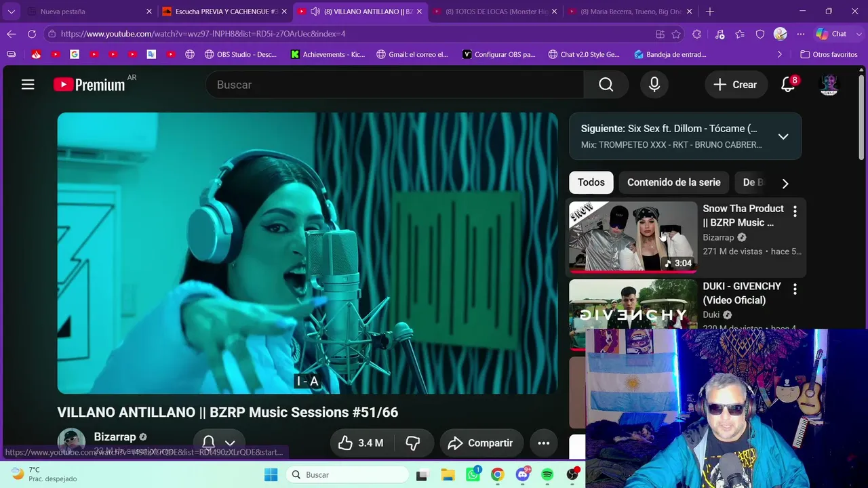The width and height of the screenshot is (868, 488).
Task: Open the browser extensions puzzle icon
Action: click(x=696, y=34)
